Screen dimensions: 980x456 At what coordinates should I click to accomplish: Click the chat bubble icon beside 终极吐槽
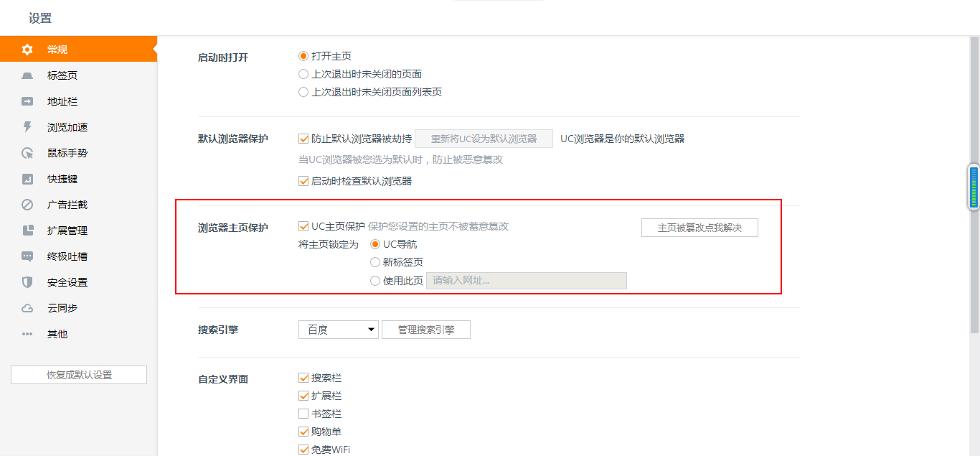tap(27, 256)
